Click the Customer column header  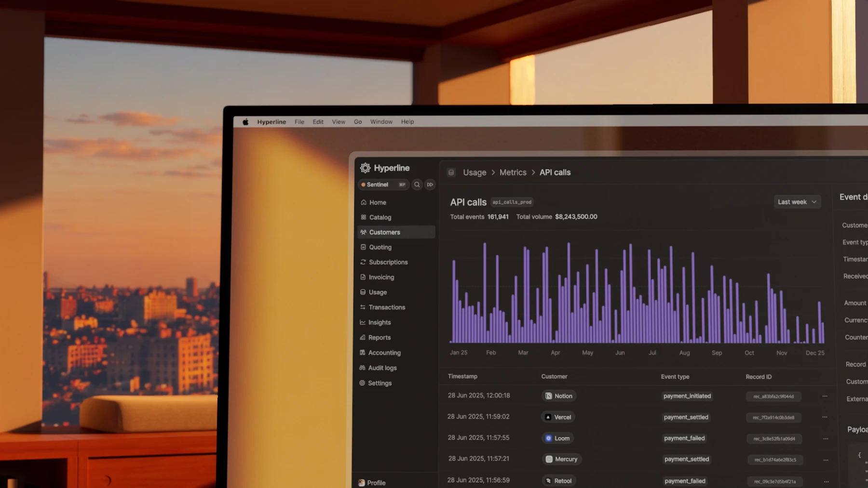554,377
